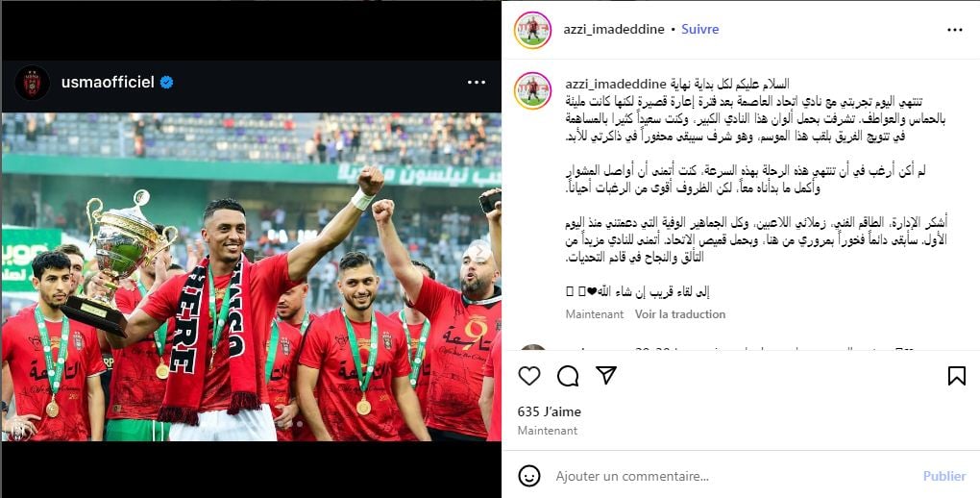Open usmaofficiel account name in the image
Viewport: 980px width, 498px height.
[x=108, y=82]
